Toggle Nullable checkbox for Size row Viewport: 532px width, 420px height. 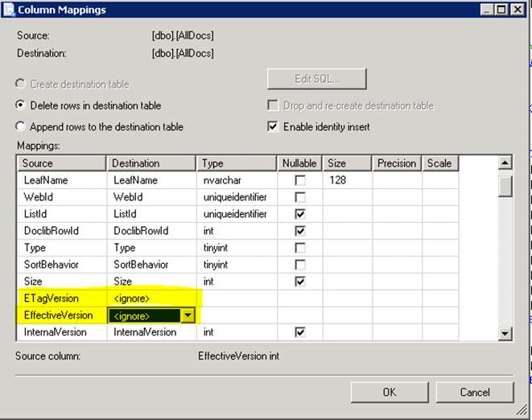(300, 282)
